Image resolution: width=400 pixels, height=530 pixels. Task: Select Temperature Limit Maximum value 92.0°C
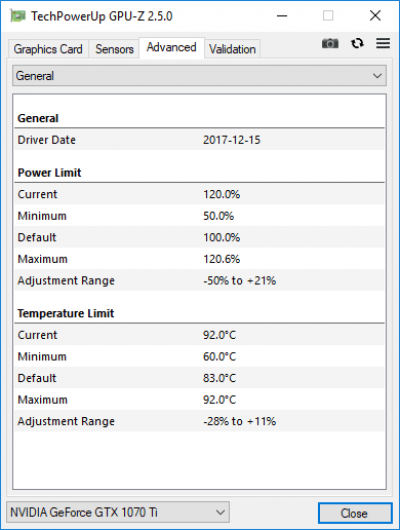219,400
